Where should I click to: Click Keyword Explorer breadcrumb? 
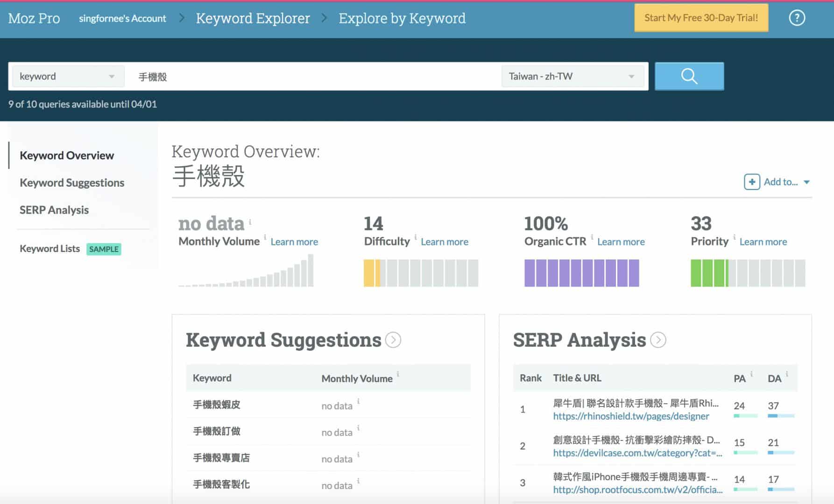[x=253, y=18]
